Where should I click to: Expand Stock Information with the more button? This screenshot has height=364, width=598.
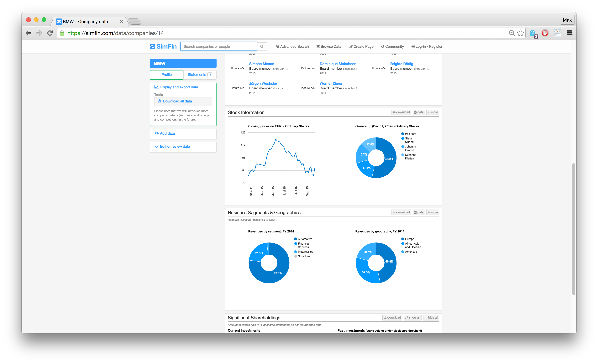click(x=433, y=112)
